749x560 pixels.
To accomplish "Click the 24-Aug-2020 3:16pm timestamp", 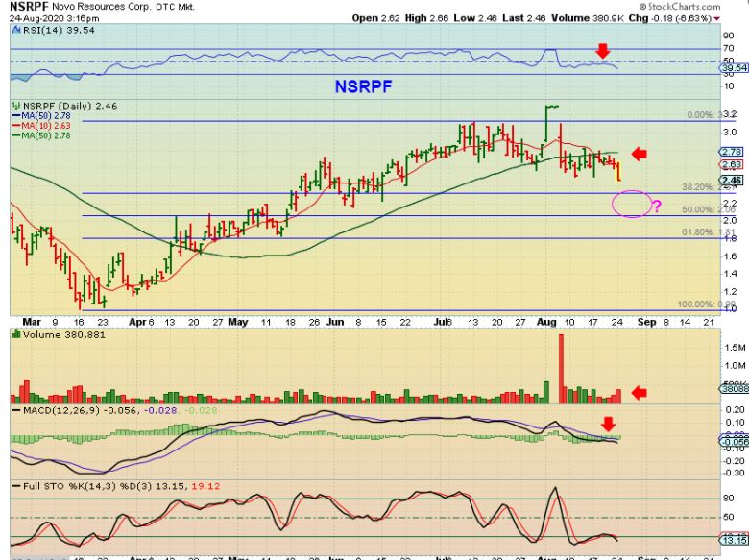I will [54, 18].
